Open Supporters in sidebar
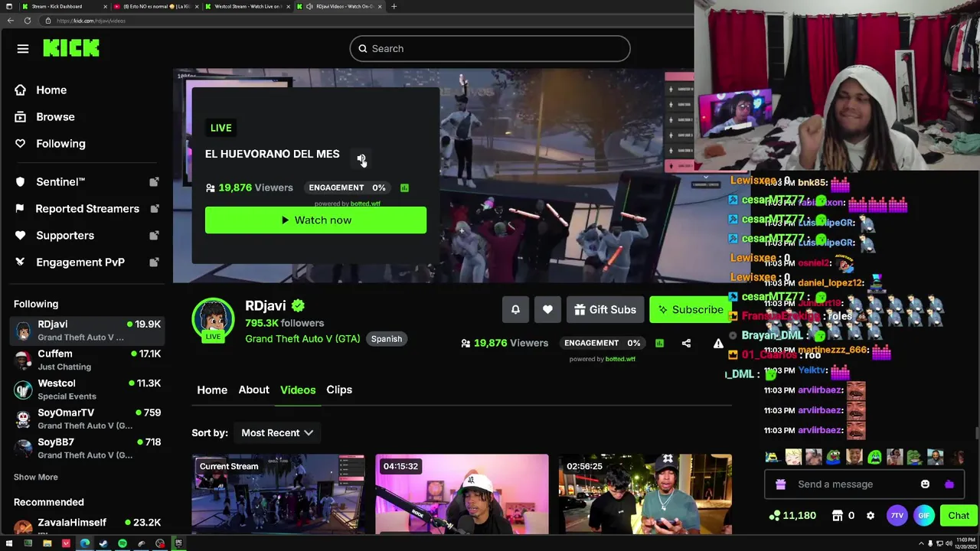The width and height of the screenshot is (980, 551). pyautogui.click(x=65, y=236)
